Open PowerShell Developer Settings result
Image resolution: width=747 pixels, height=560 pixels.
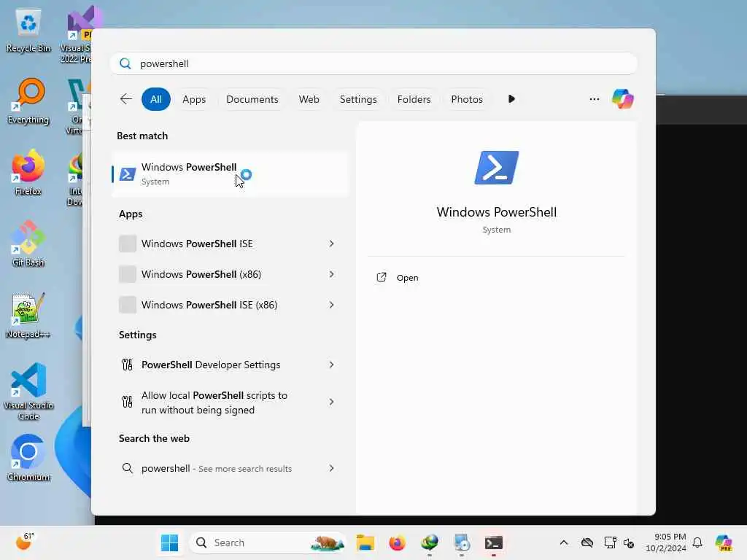tap(230, 365)
